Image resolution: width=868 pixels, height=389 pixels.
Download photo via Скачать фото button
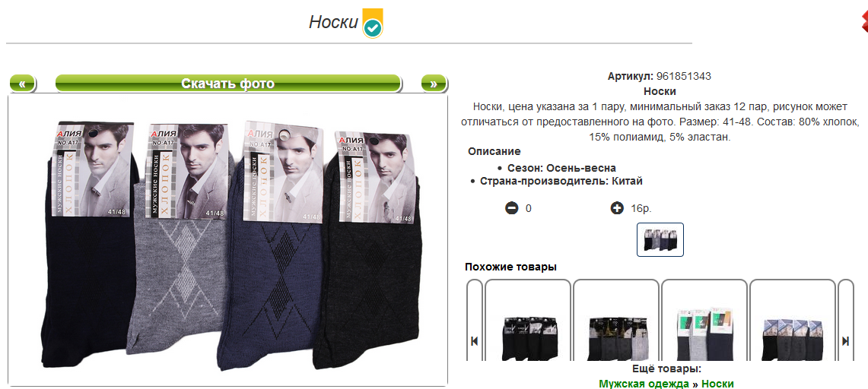coord(228,84)
